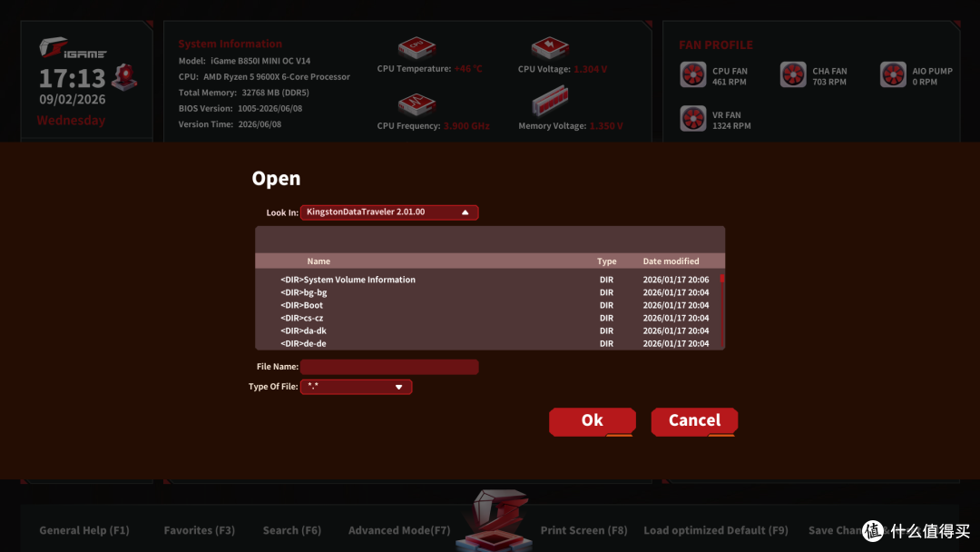Viewport: 980px width, 552px height.
Task: Confirm with the Ok button
Action: coord(593,421)
